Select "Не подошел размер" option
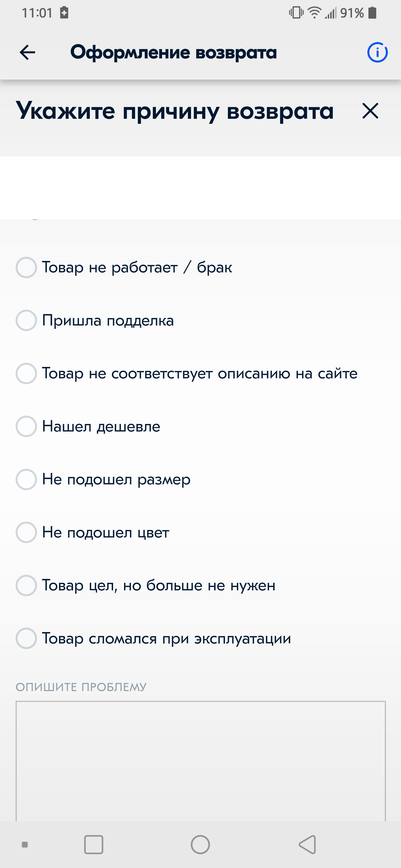401x868 pixels. [26, 479]
